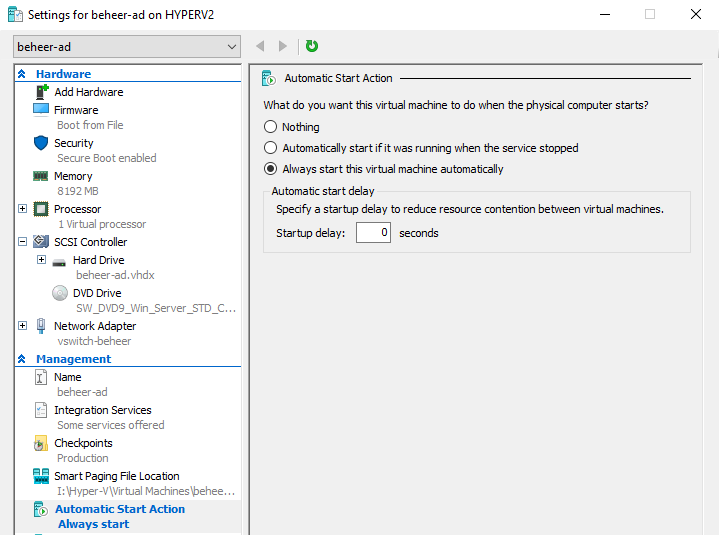The image size is (719, 535).
Task: Click the green refresh toolbar icon
Action: [312, 46]
